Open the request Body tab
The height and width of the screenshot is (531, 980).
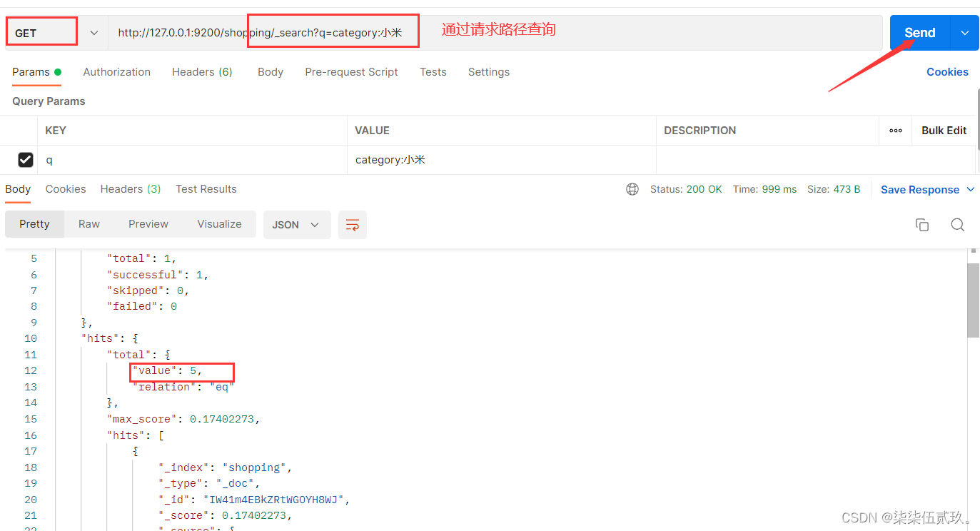coord(271,72)
